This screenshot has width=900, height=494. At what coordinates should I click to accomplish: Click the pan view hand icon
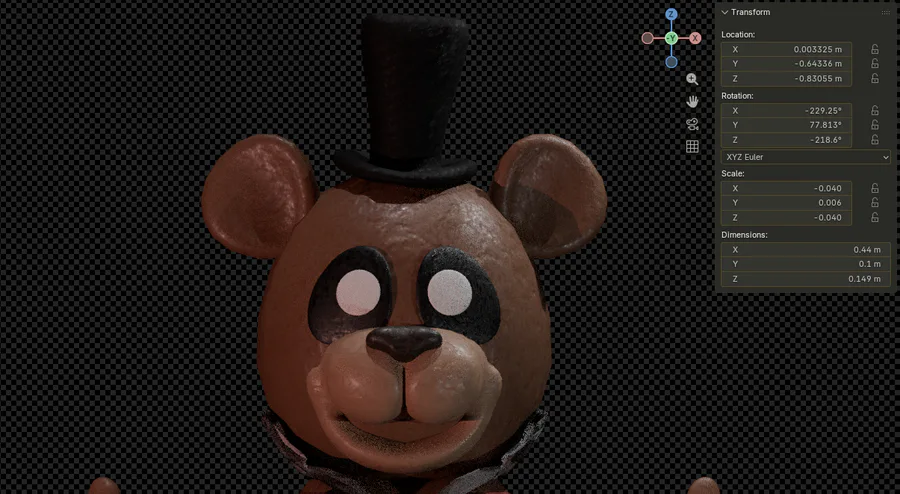692,102
